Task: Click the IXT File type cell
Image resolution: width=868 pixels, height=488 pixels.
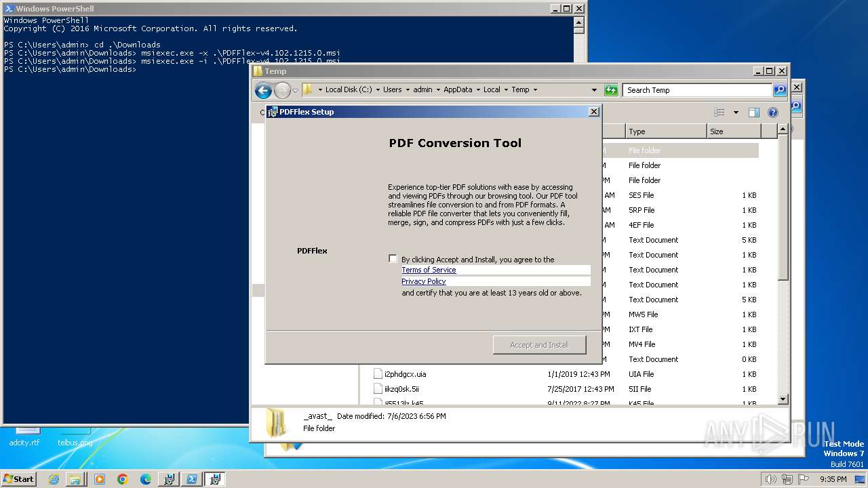Action: pos(641,329)
